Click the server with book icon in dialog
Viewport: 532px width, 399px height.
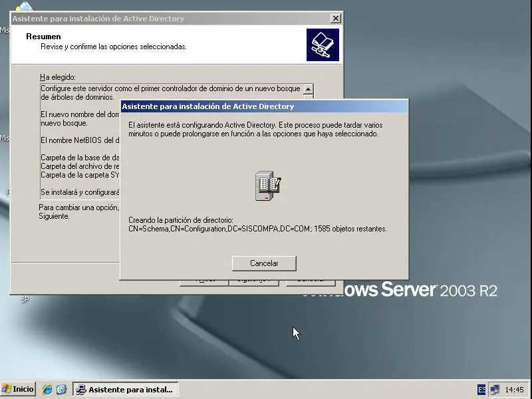(268, 186)
